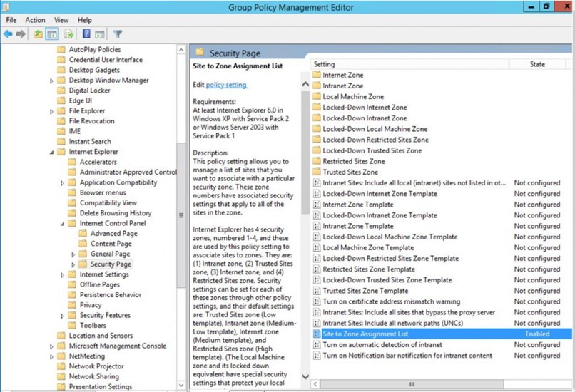This screenshot has height=392, width=575.
Task: Select the Content Page tree item
Action: click(111, 244)
